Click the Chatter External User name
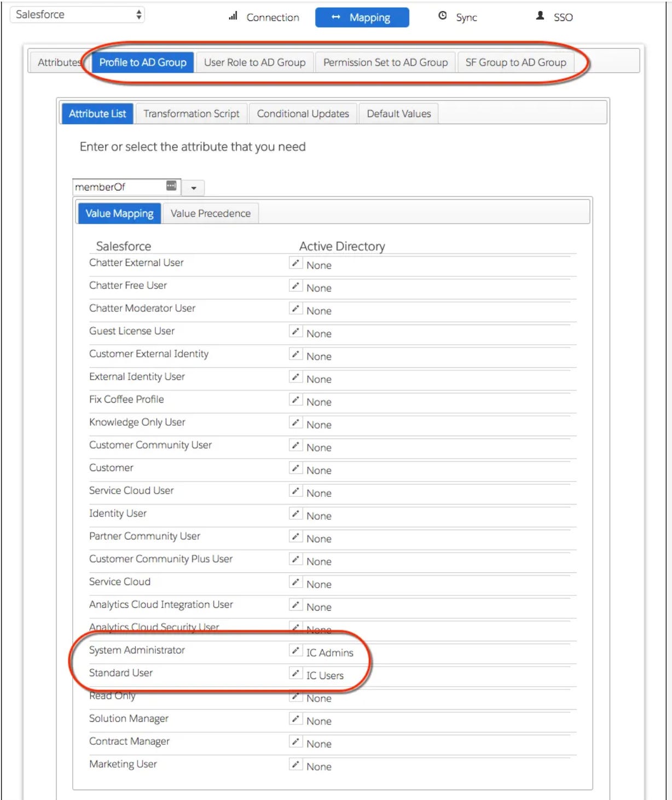Viewport: 672px width, 800px height. pyautogui.click(x=136, y=263)
